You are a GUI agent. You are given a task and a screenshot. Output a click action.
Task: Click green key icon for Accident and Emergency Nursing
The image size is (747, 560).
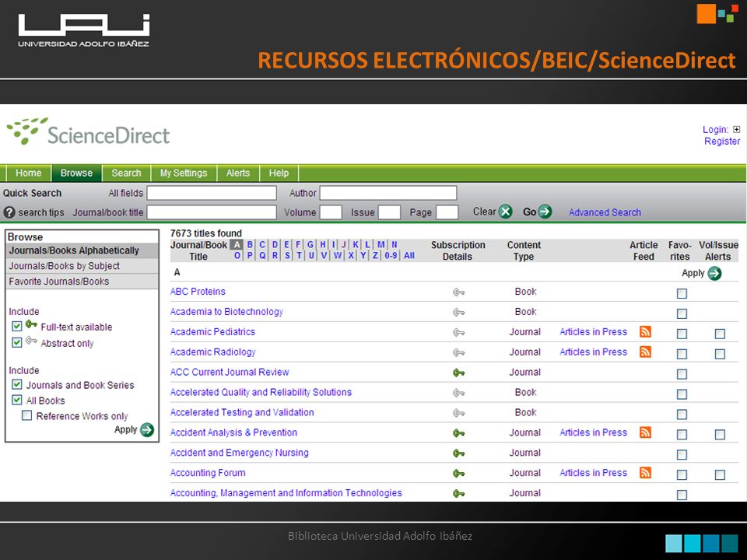pyautogui.click(x=459, y=453)
